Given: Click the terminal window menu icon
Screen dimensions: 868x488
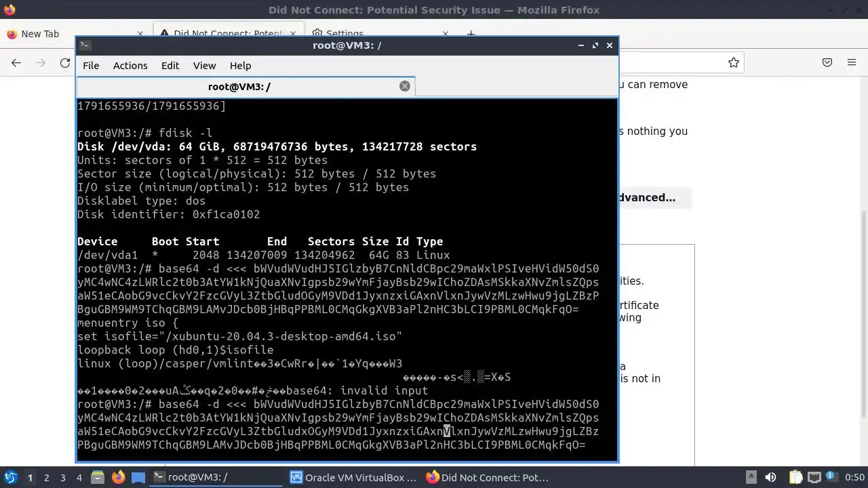Looking at the screenshot, I should tap(85, 45).
